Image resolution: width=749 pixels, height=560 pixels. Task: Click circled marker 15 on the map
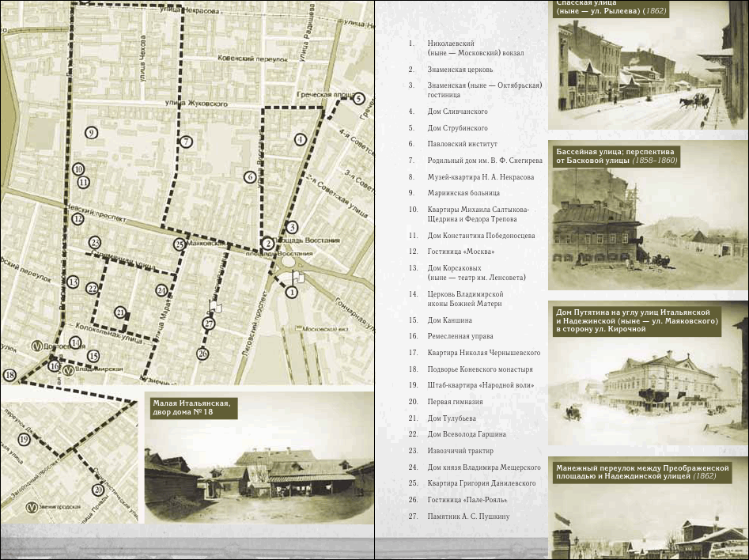(93, 356)
